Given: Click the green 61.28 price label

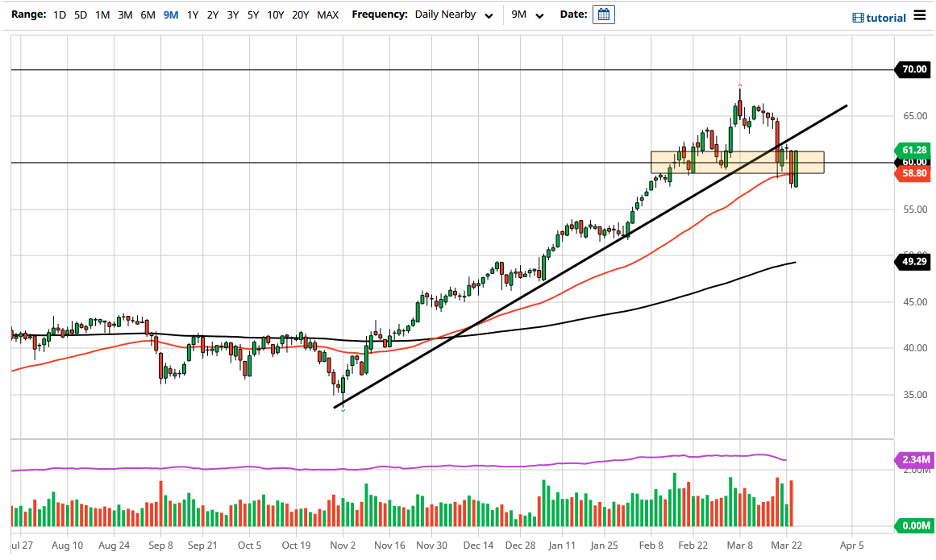Looking at the screenshot, I should click(x=913, y=150).
